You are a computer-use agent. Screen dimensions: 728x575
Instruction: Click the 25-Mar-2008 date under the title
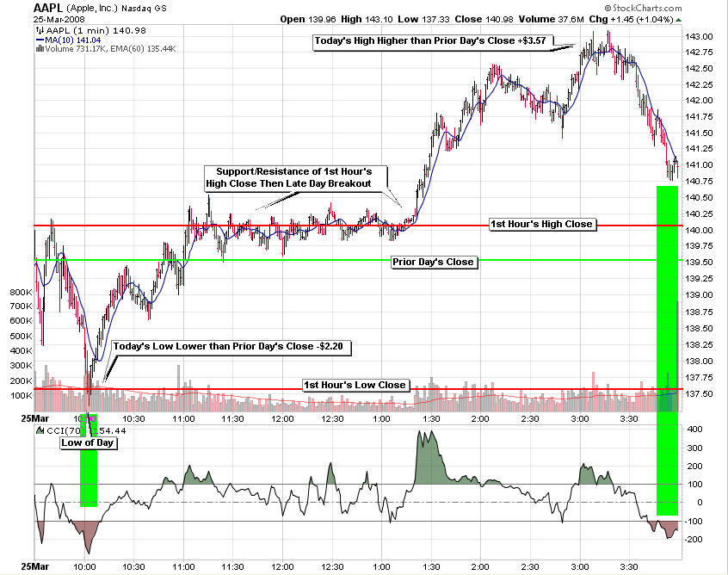pyautogui.click(x=59, y=20)
